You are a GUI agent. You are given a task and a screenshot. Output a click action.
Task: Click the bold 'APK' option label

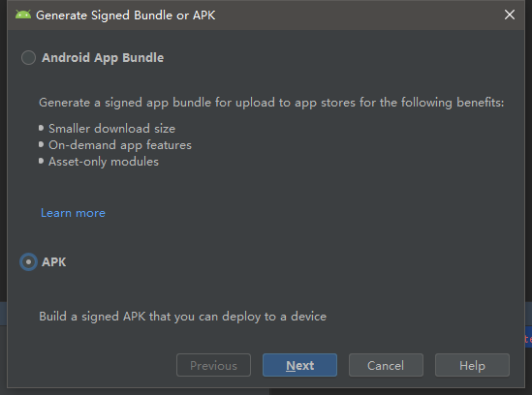(x=54, y=262)
